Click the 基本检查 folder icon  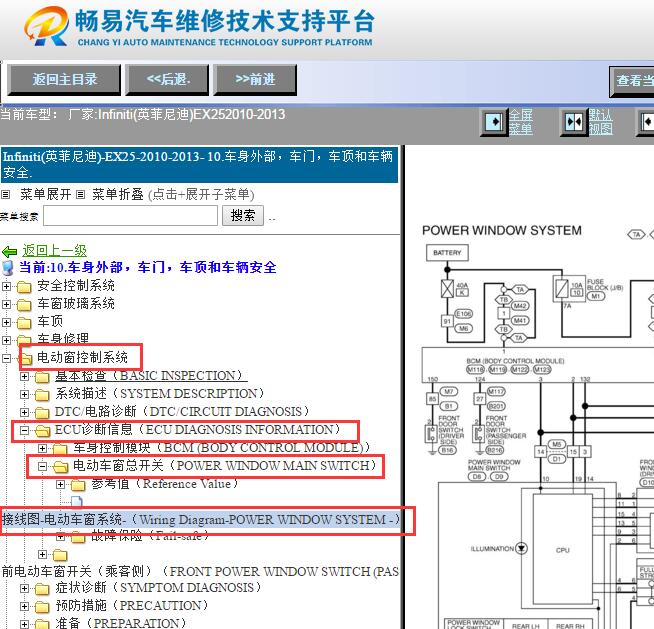coord(42,377)
